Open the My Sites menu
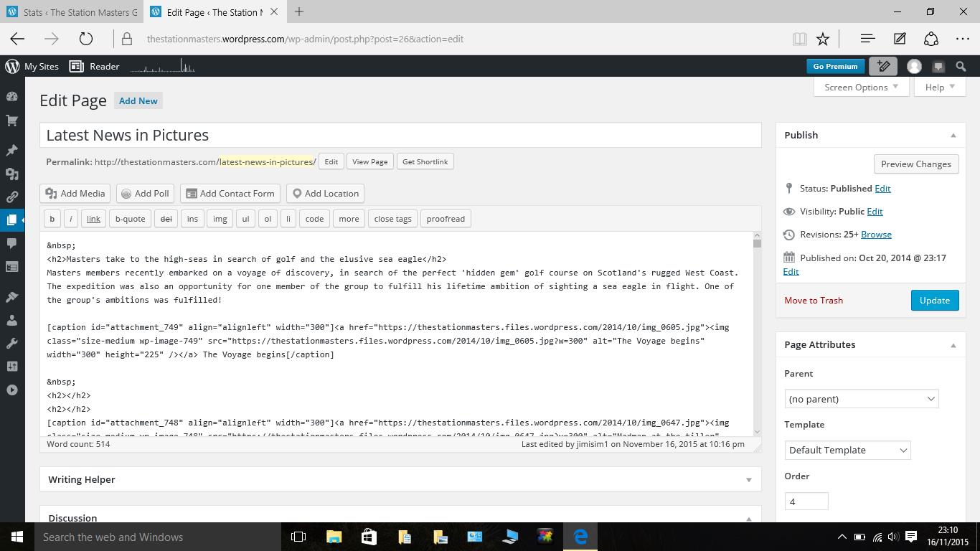Image resolution: width=980 pixels, height=551 pixels. click(32, 66)
